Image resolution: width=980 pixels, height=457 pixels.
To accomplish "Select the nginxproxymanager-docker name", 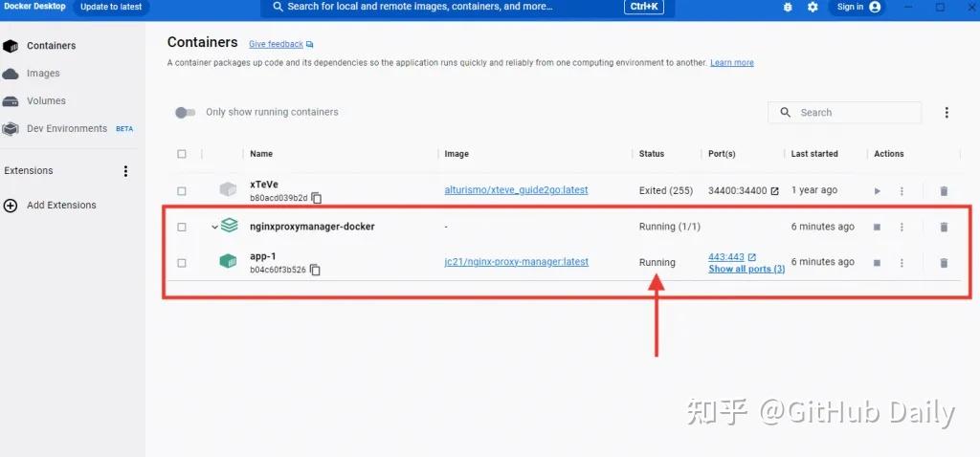I will coord(313,227).
